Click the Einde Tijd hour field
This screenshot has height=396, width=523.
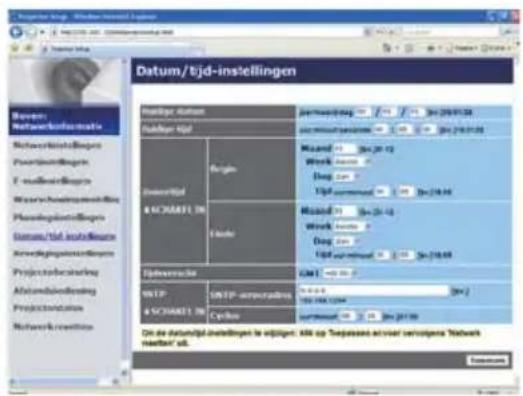382,255
